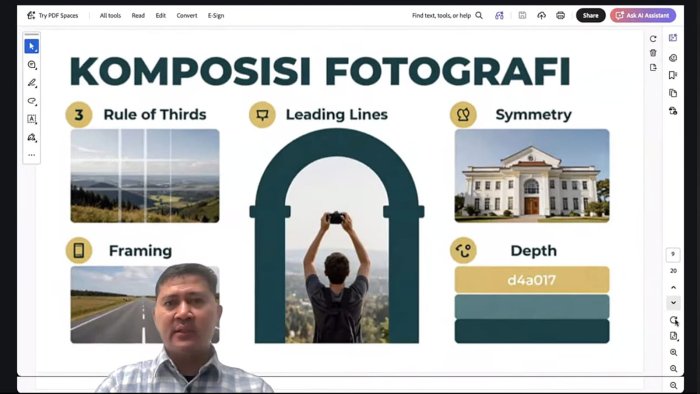Open the All tools menu

point(110,16)
